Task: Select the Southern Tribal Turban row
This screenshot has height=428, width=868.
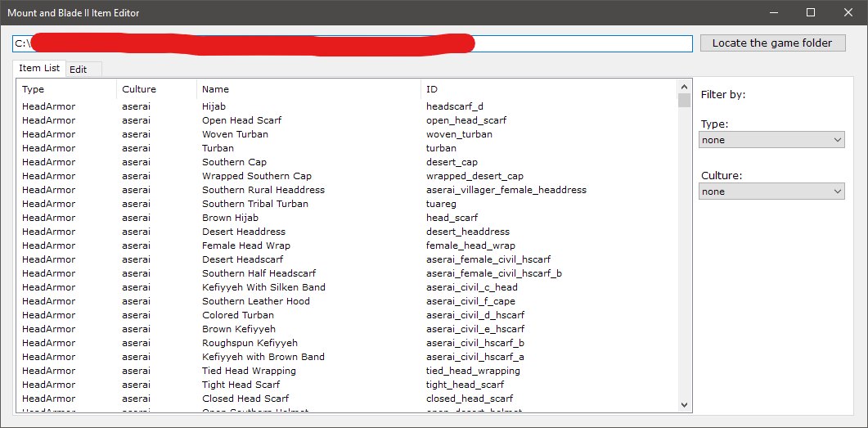Action: click(x=255, y=204)
